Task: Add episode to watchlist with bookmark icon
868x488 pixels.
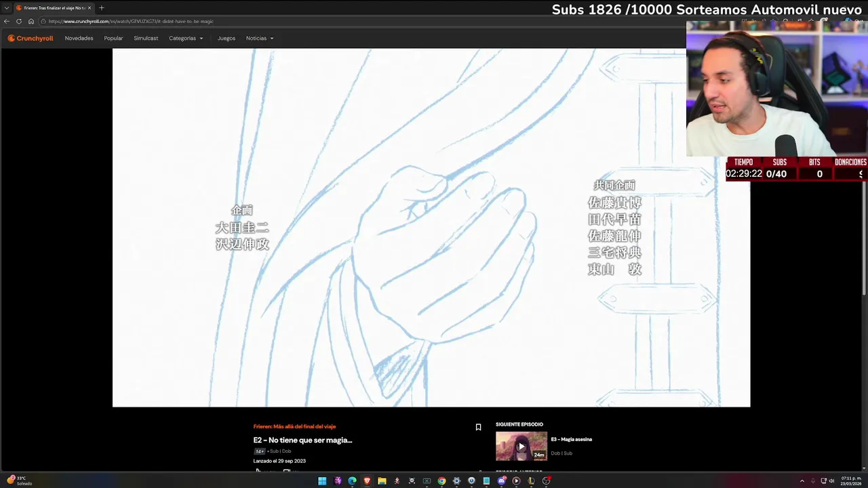Action: click(x=478, y=427)
